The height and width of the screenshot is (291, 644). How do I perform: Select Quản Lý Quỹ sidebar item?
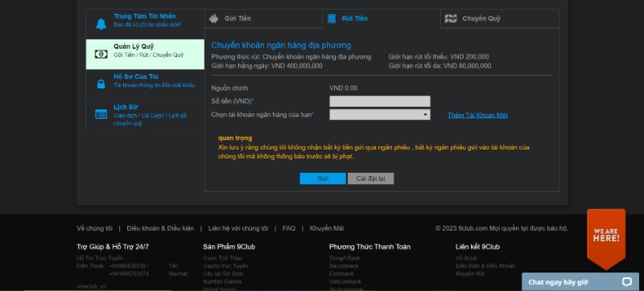tap(145, 55)
